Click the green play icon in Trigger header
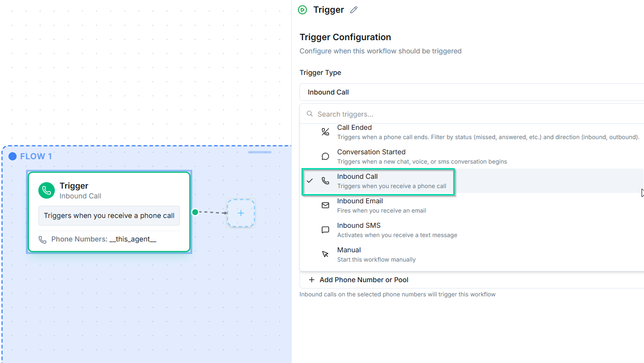Screen dimensions: 644x363 click(x=302, y=10)
